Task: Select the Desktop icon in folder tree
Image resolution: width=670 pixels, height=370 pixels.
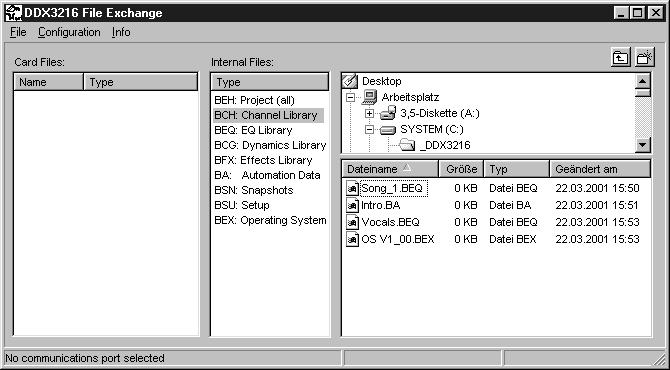Action: click(x=350, y=81)
